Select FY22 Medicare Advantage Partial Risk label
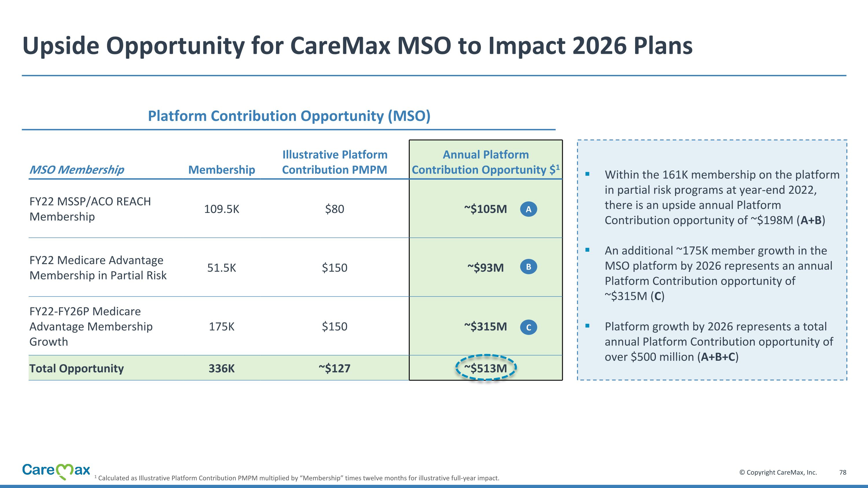The width and height of the screenshot is (868, 488). (x=98, y=268)
